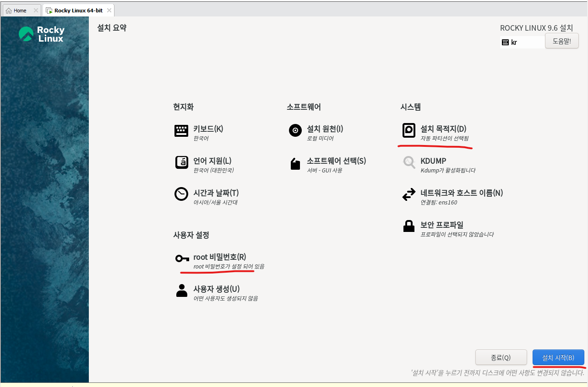Open the KDUMP magnifier icon
The image size is (588, 387).
[408, 162]
